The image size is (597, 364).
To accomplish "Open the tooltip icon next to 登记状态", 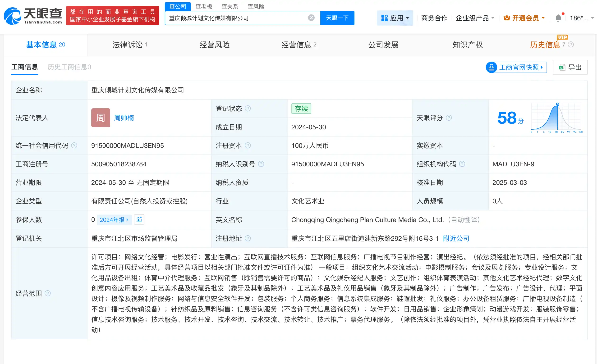I will tap(248, 109).
